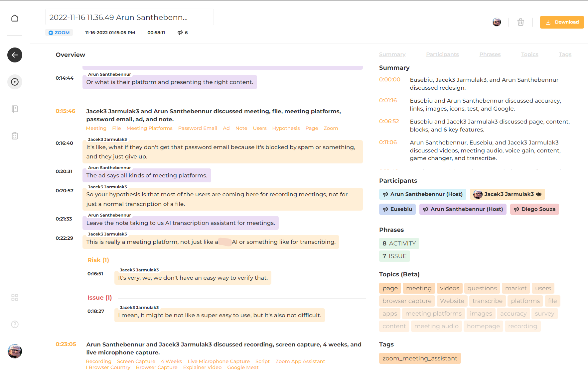Select the 'questions' topic chip

pyautogui.click(x=482, y=288)
